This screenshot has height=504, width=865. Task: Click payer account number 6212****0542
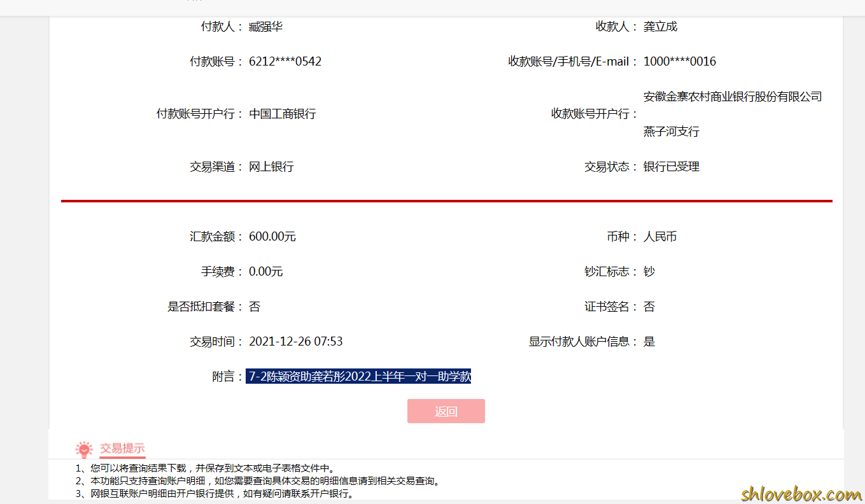285,62
